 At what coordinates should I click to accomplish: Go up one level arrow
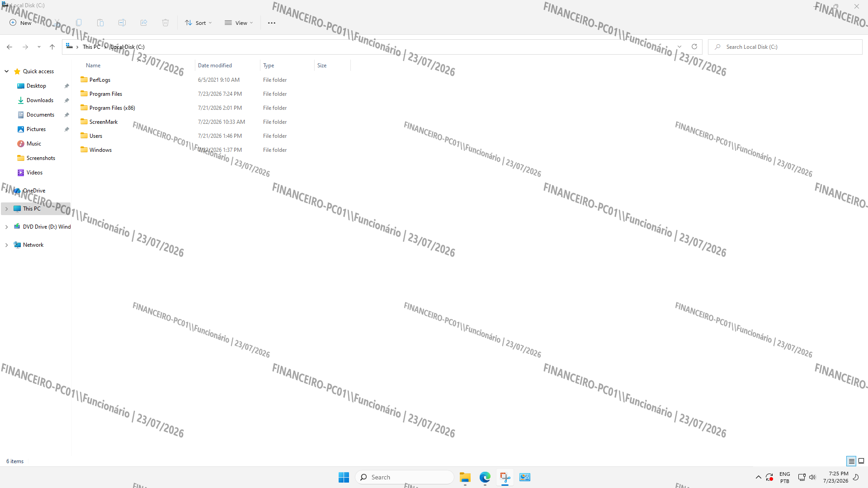(52, 47)
